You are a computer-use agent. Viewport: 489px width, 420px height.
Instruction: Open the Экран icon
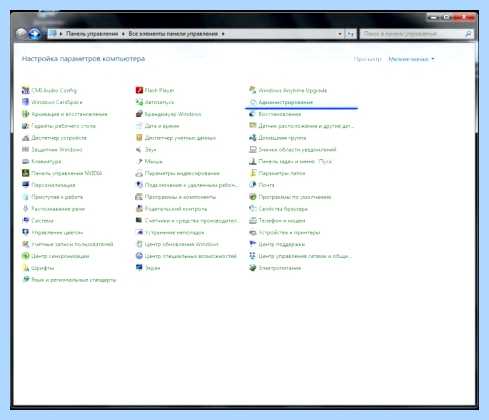click(x=139, y=268)
